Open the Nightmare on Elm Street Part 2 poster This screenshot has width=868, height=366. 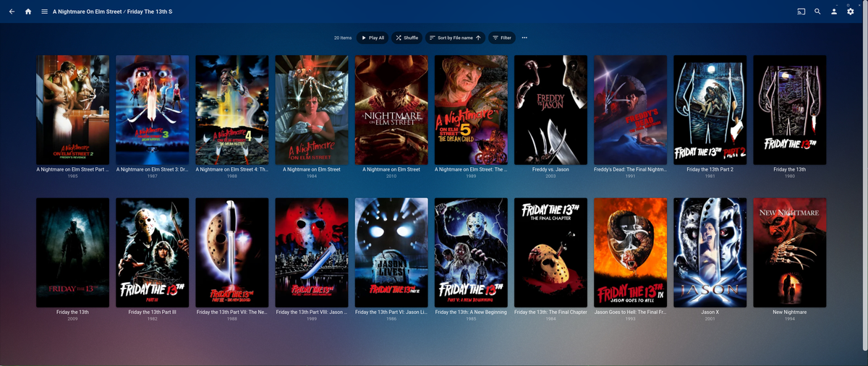point(72,110)
